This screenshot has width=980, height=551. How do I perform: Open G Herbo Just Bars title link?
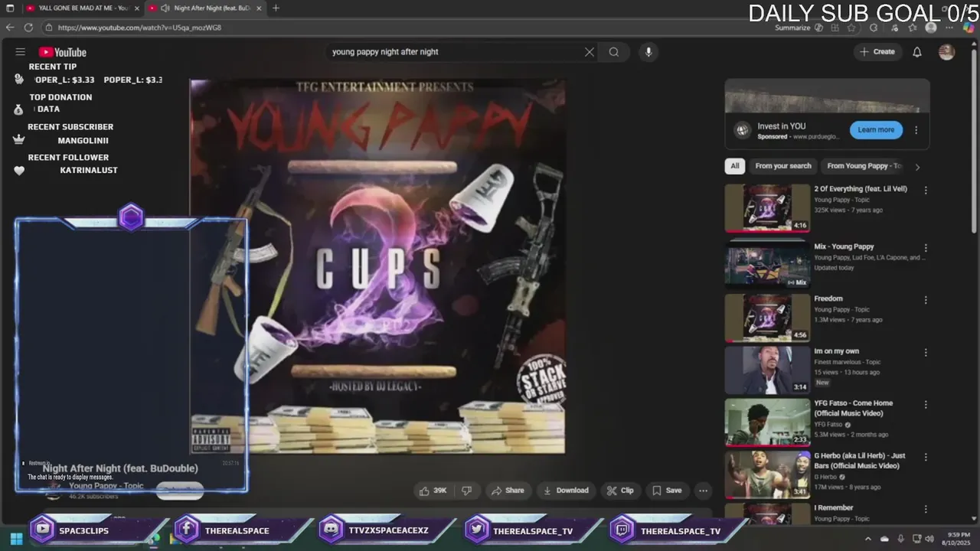(x=859, y=461)
